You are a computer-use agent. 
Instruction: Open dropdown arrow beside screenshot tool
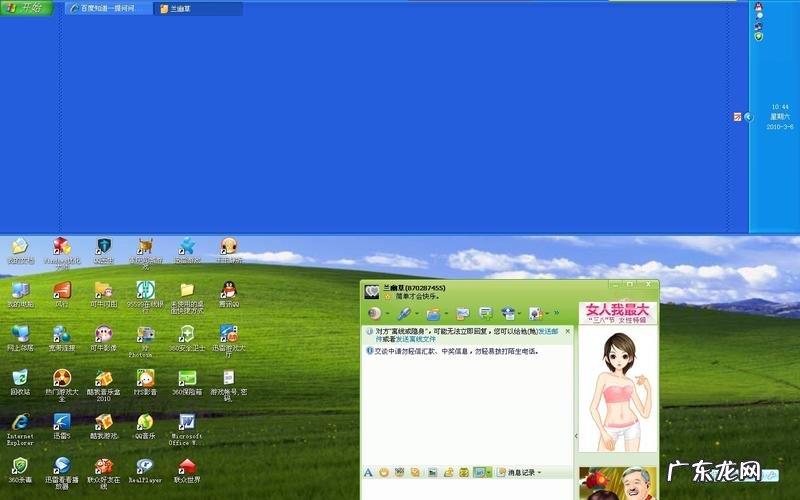click(489, 472)
